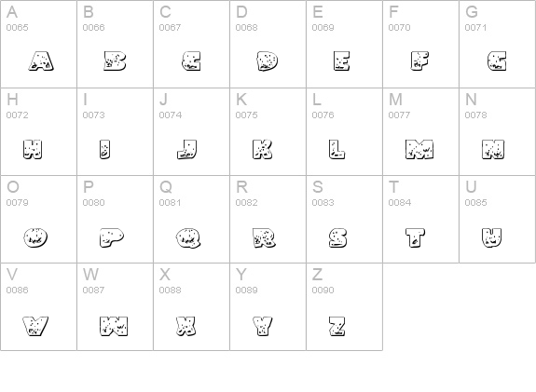Select the wide M glyph in cell 0077
The height and width of the screenshot is (392, 536).
(419, 149)
